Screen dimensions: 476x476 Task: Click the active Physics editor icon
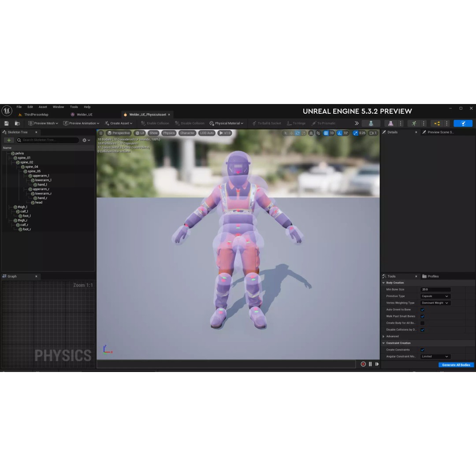point(463,123)
